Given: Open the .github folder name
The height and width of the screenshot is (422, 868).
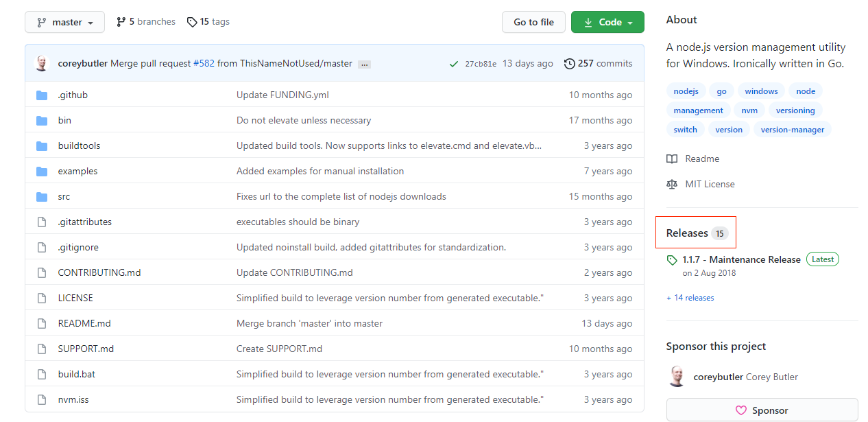Looking at the screenshot, I should (73, 95).
